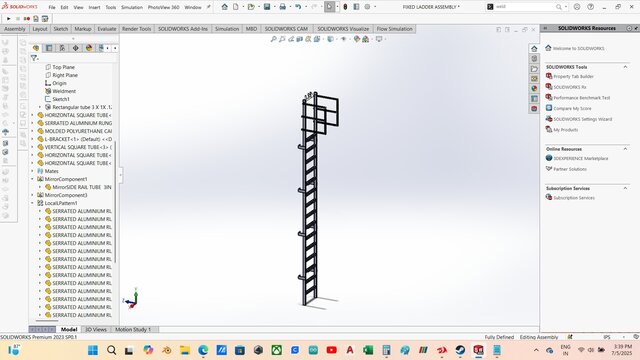Switch to the Sketch tab
The height and width of the screenshot is (360, 640).
coord(60,29)
